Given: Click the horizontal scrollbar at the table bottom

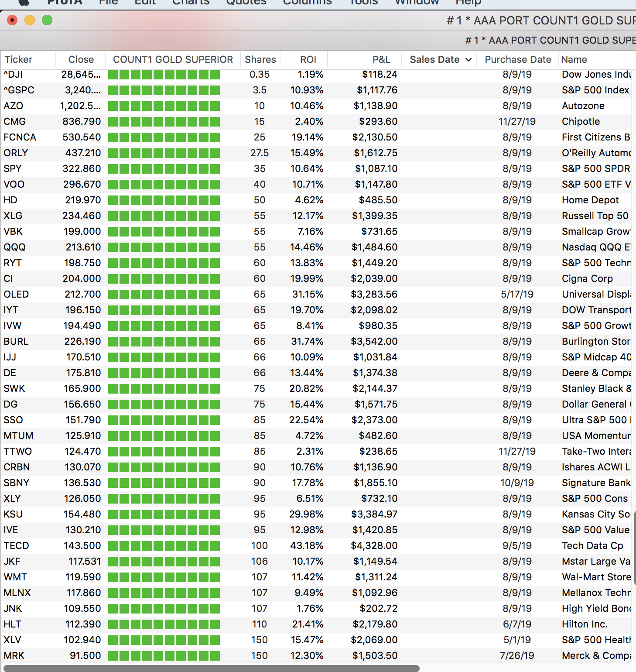Looking at the screenshot, I should click(211, 668).
